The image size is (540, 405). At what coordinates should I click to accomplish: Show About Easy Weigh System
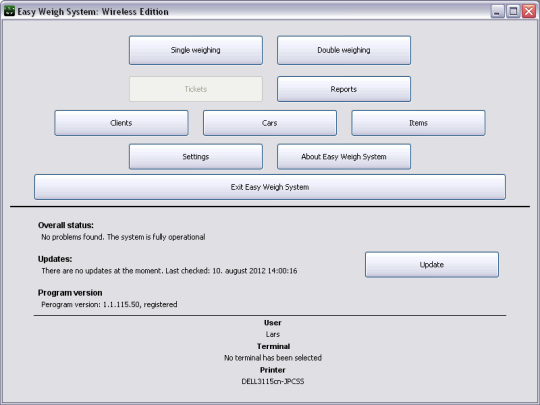(x=344, y=157)
